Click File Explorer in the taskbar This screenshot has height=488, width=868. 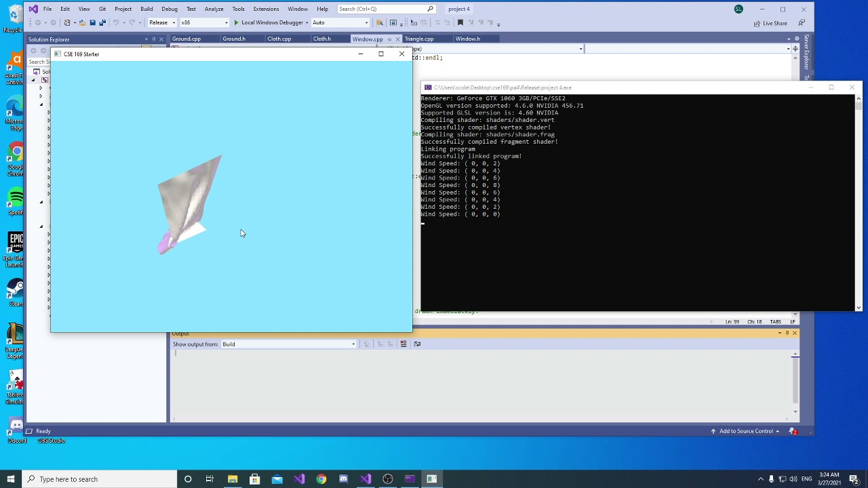point(233,479)
